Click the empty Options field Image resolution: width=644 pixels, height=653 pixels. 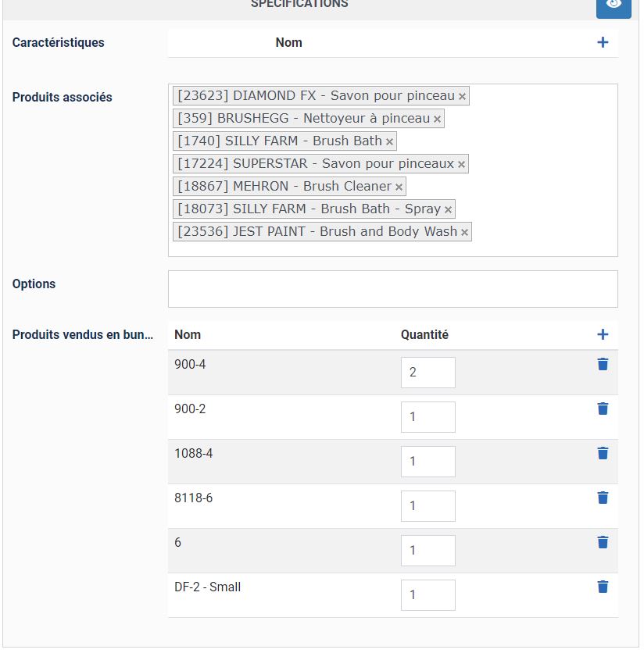pyautogui.click(x=392, y=289)
